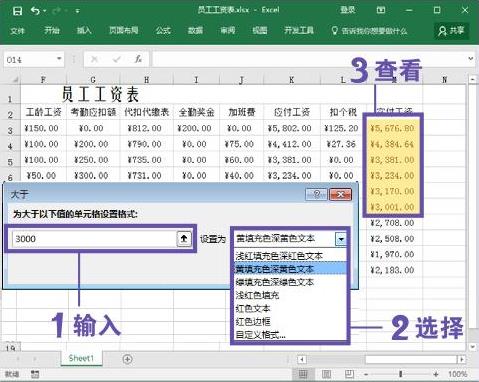479x382 pixels.
Task: Click cell with ¥2,708.00
Action: pos(392,223)
